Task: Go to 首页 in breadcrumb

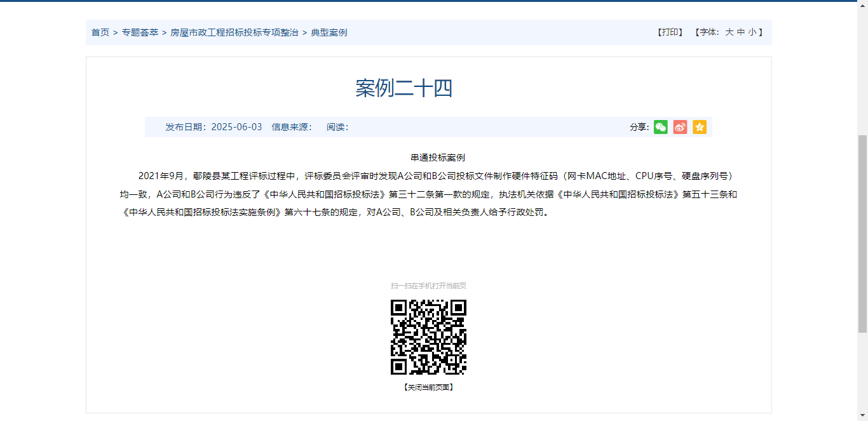Action: (x=100, y=32)
